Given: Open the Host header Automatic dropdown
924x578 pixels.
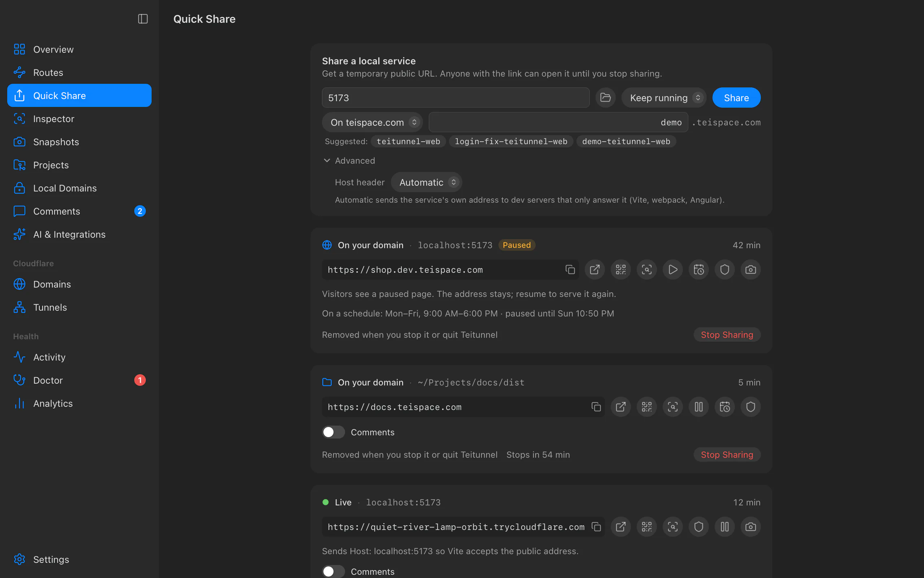Looking at the screenshot, I should tap(426, 182).
